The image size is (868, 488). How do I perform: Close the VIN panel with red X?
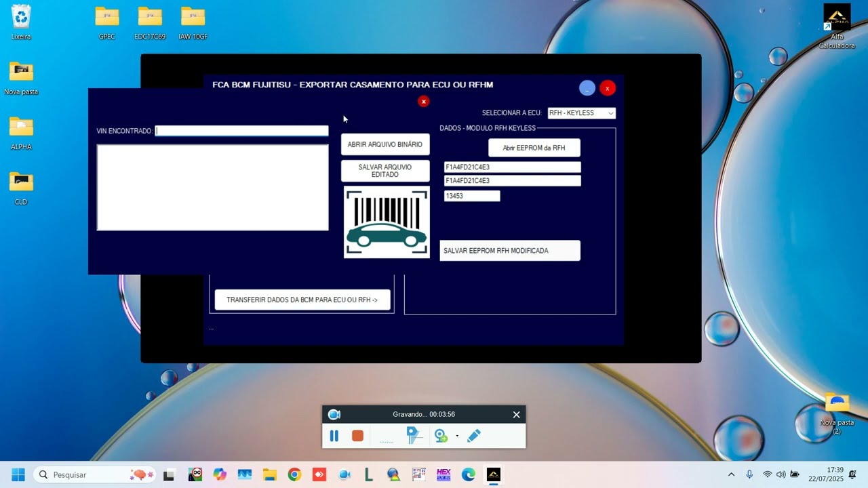click(423, 102)
